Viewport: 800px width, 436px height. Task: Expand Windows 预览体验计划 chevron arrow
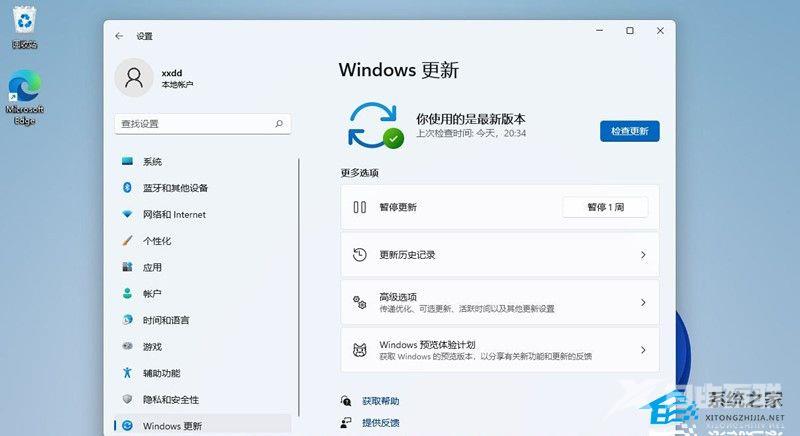pyautogui.click(x=643, y=350)
